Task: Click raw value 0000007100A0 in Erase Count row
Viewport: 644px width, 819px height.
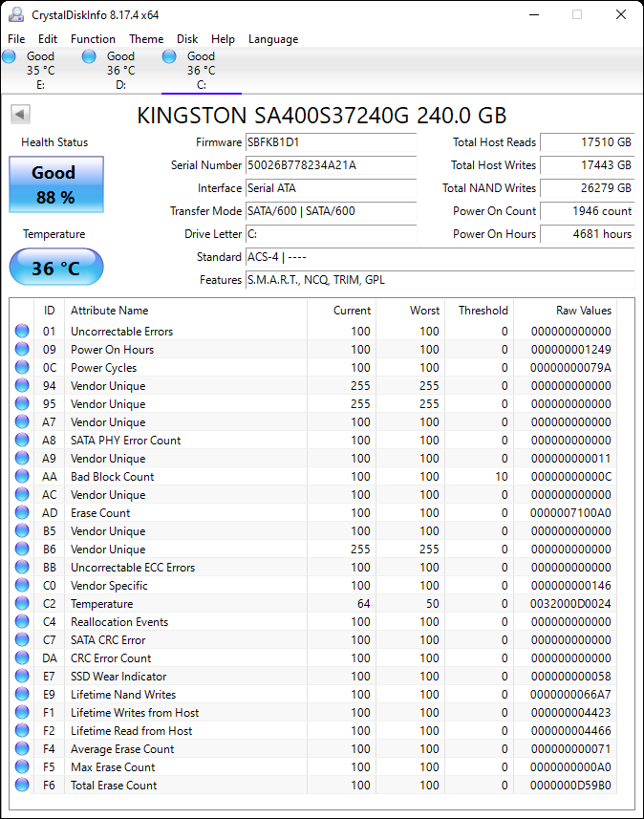Action: (570, 512)
